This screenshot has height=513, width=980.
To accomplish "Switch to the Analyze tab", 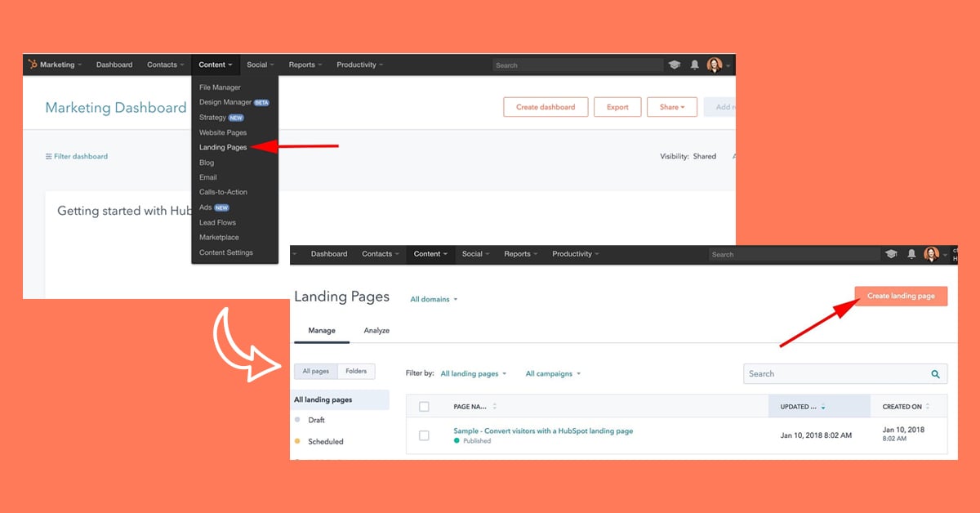I will click(x=376, y=331).
